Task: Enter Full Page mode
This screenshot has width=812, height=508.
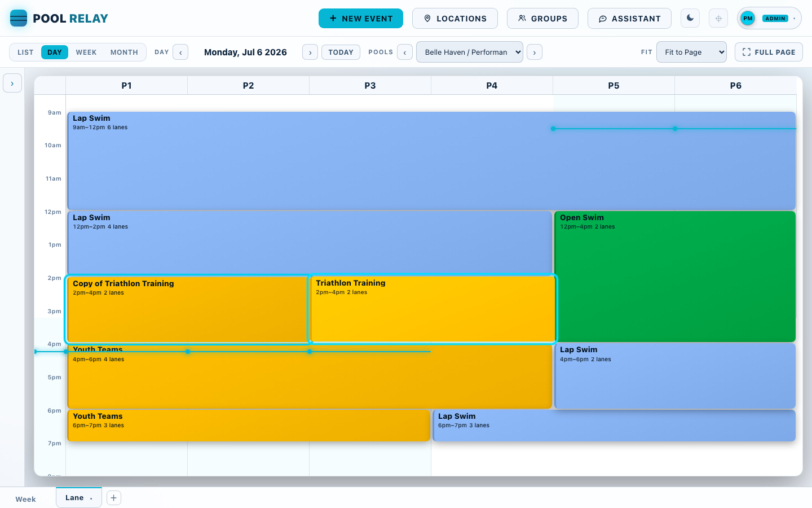Action: click(769, 52)
